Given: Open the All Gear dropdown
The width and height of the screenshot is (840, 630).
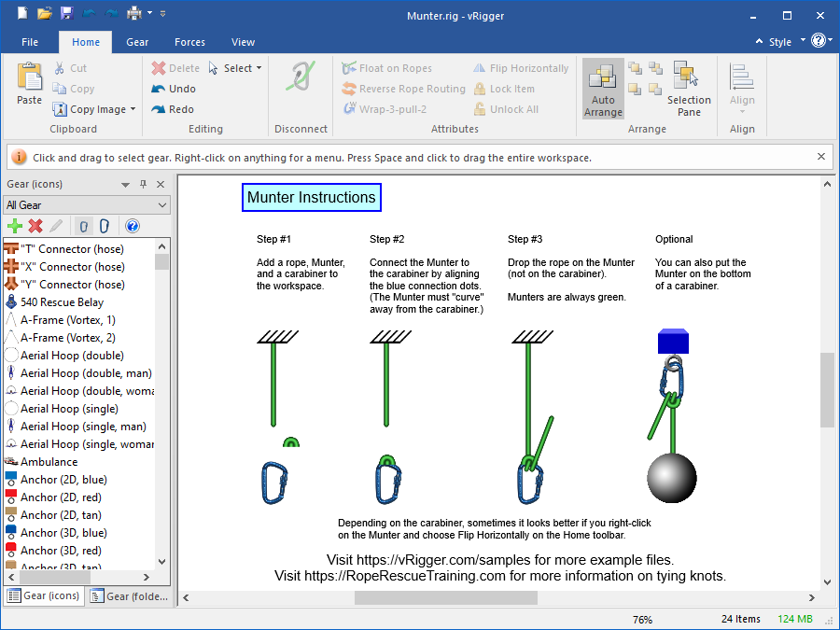Looking at the screenshot, I should (161, 205).
